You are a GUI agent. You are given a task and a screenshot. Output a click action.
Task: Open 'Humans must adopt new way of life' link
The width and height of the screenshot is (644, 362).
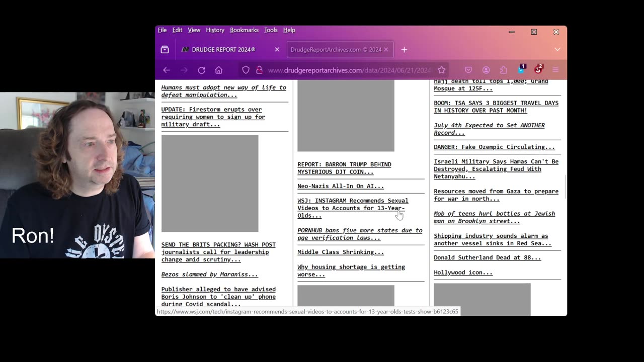click(223, 91)
